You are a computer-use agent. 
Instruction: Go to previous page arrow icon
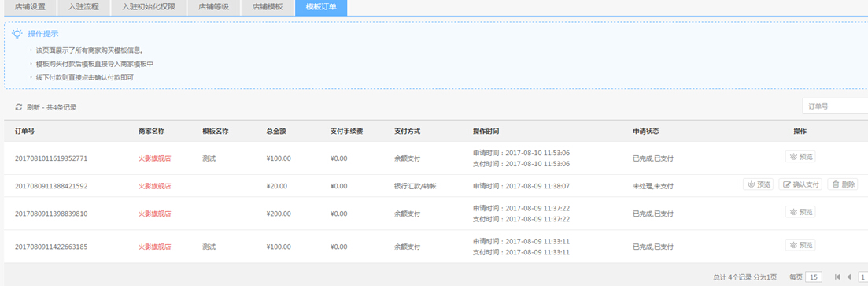849,277
